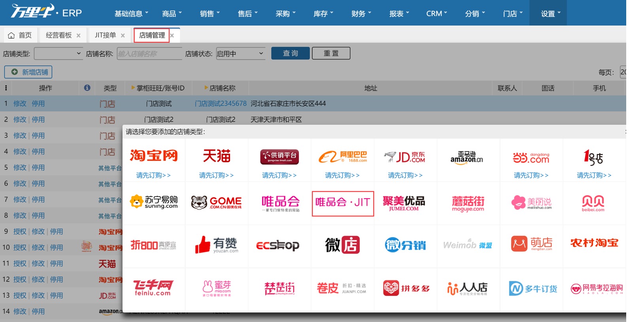The image size is (644, 322).
Task: Choose the GOME store type
Action: click(x=217, y=202)
